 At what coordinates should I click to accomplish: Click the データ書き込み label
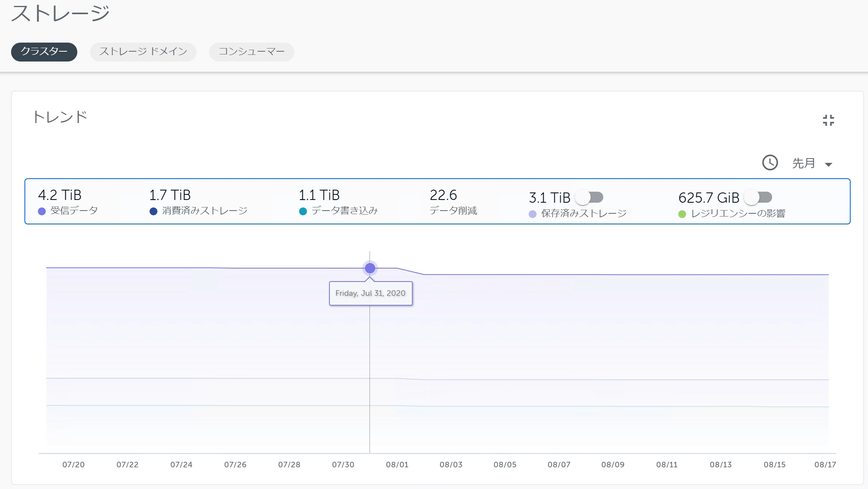pyautogui.click(x=345, y=211)
